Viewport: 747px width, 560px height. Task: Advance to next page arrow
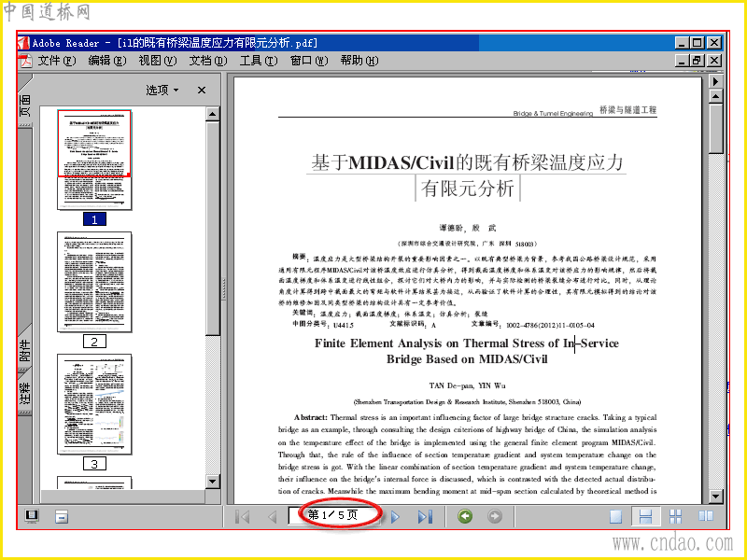(x=395, y=517)
